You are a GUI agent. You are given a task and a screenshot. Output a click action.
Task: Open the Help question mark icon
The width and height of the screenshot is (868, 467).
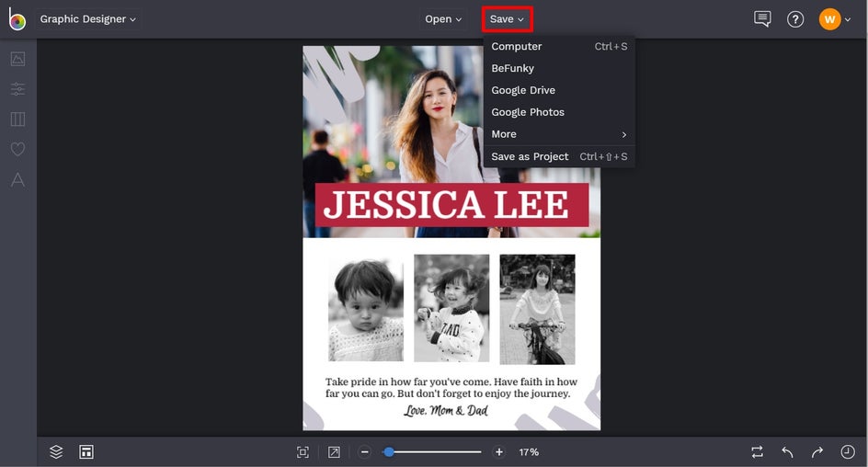coord(795,19)
